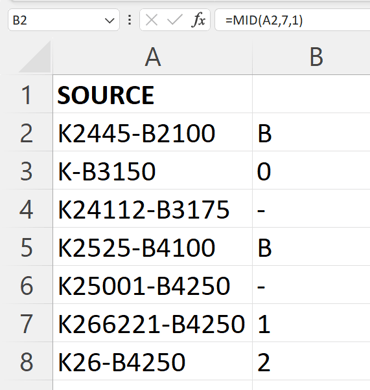This screenshot has width=370, height=390.
Task: Select cell B3 showing 0
Action: click(311, 171)
